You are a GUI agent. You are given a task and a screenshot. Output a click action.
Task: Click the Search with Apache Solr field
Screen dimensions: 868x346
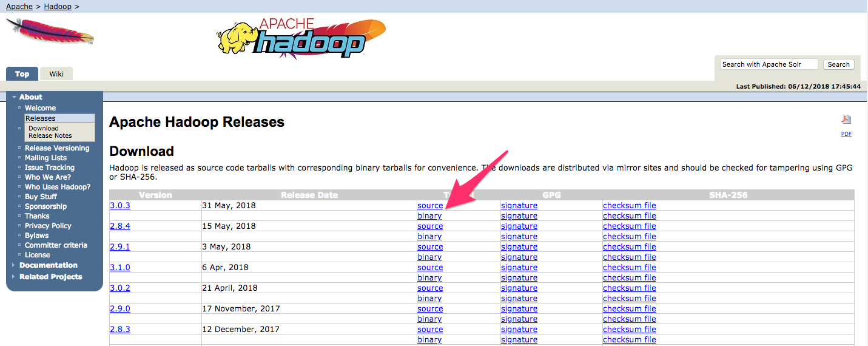click(x=769, y=64)
